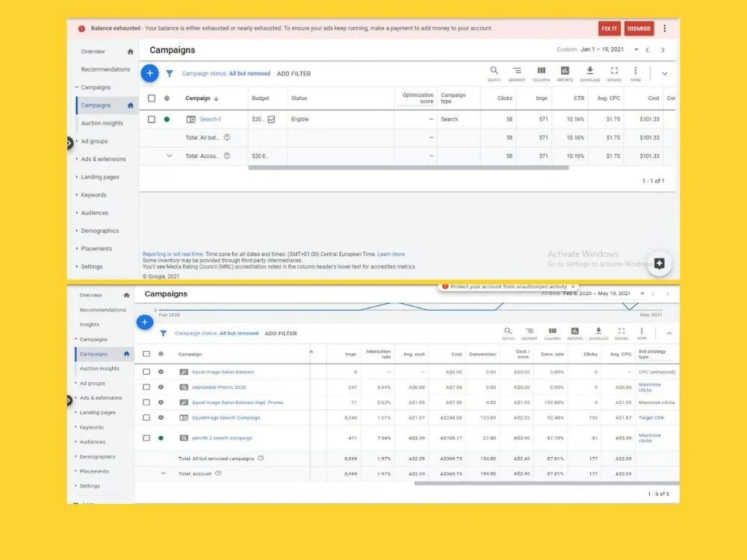Click the Expand icon in the top screenshot toolbar
The height and width of the screenshot is (560, 747).
pyautogui.click(x=614, y=70)
